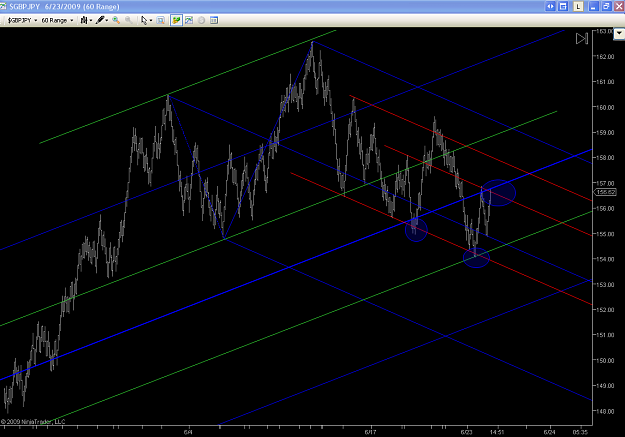Select the cursor pointer tool icon
The height and width of the screenshot is (437, 625).
[x=144, y=20]
